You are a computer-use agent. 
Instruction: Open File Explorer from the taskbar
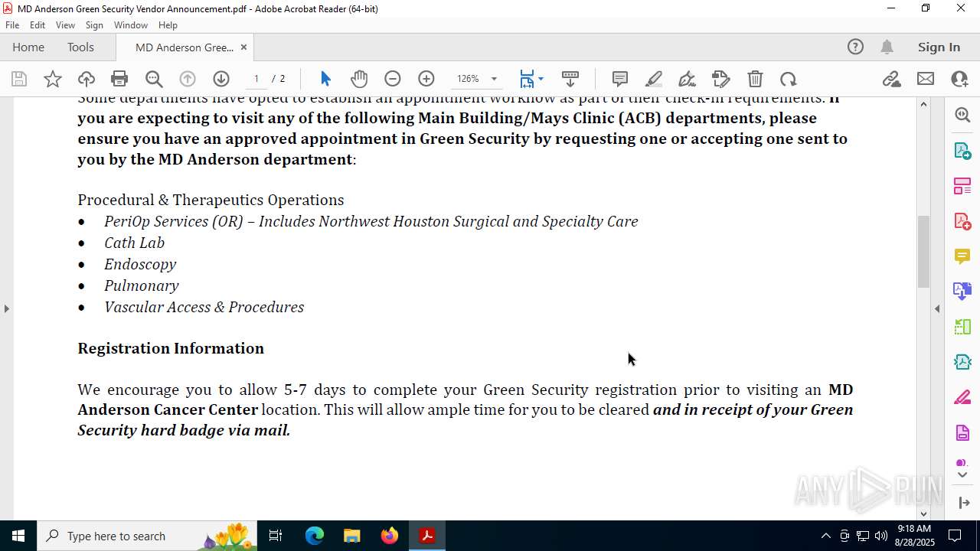coord(351,536)
